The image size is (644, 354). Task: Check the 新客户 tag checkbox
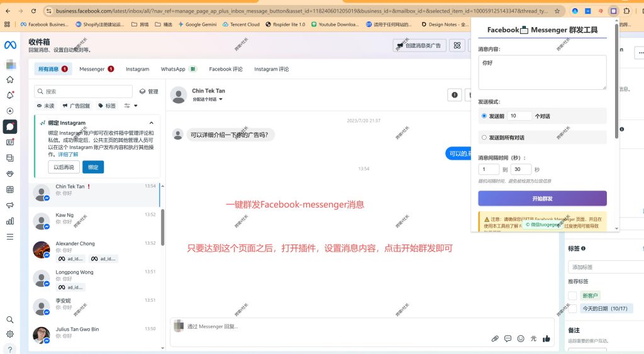(572, 296)
